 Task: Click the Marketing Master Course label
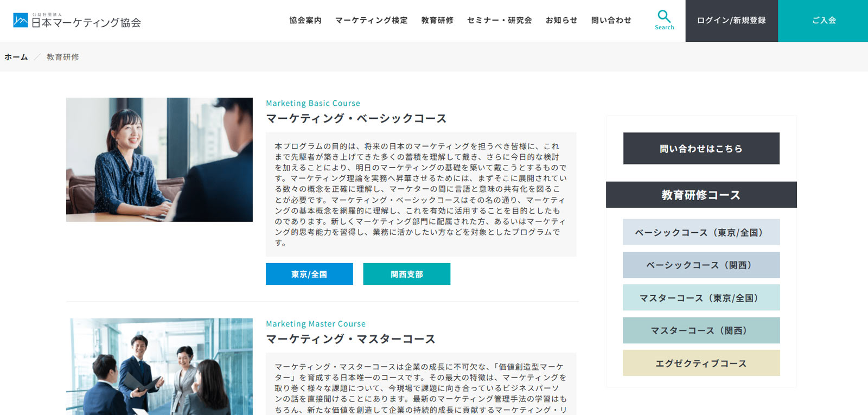[316, 324]
